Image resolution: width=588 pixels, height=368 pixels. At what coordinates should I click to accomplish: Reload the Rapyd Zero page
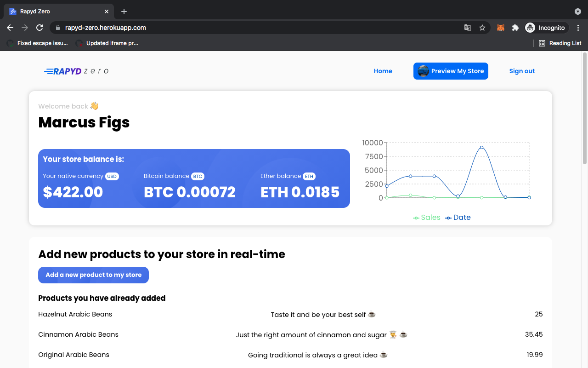[x=40, y=28]
